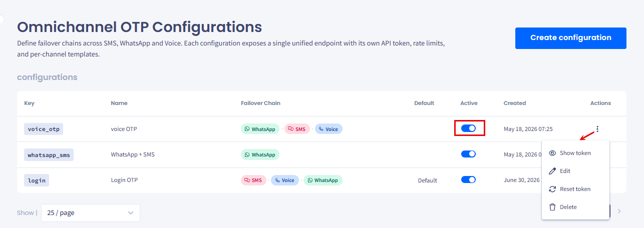Viewport: 644px width, 228px height.
Task: Click the Default label in login row
Action: click(428, 180)
